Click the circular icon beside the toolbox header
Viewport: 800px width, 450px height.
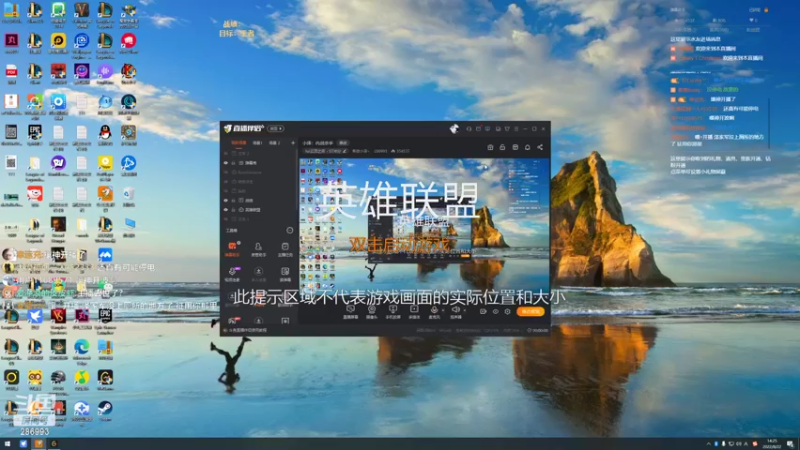point(290,231)
